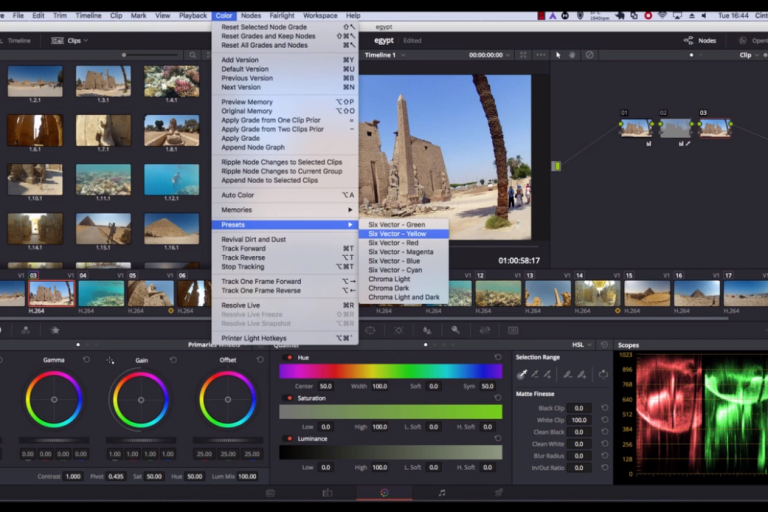Switch to the Deliver rocket page
This screenshot has width=768, height=512.
499,493
